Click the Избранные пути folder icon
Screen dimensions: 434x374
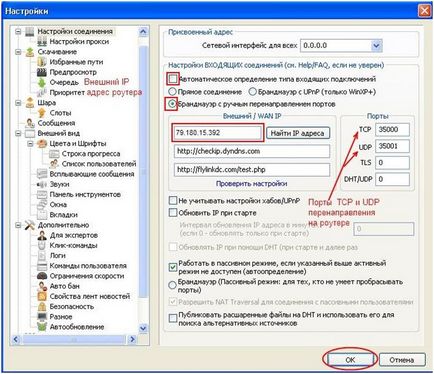coord(42,62)
